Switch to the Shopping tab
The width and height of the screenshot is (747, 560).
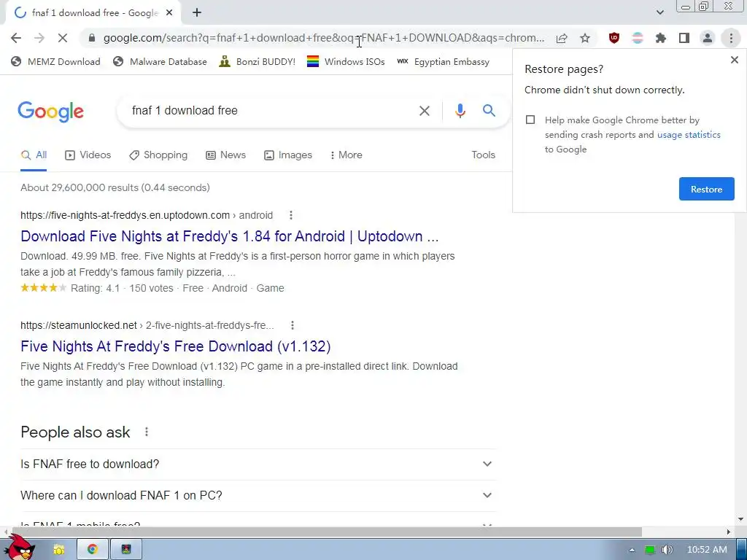[158, 155]
